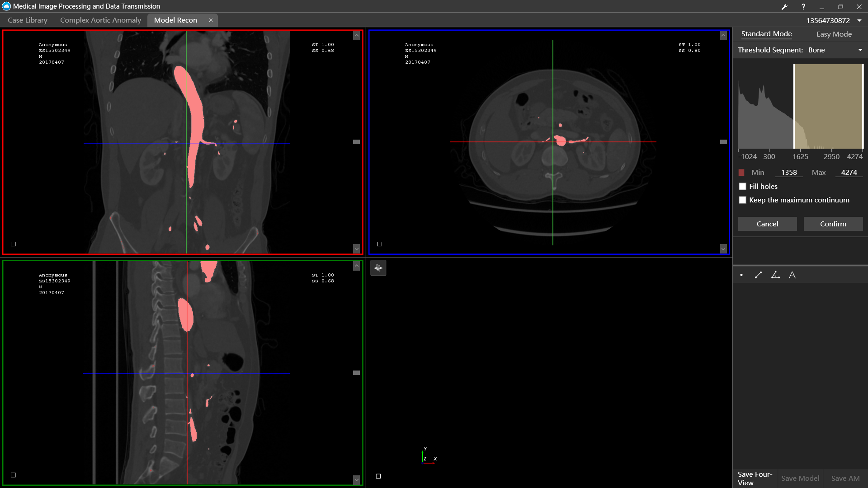Select the point annotation tool
The image size is (868, 488).
pos(741,275)
